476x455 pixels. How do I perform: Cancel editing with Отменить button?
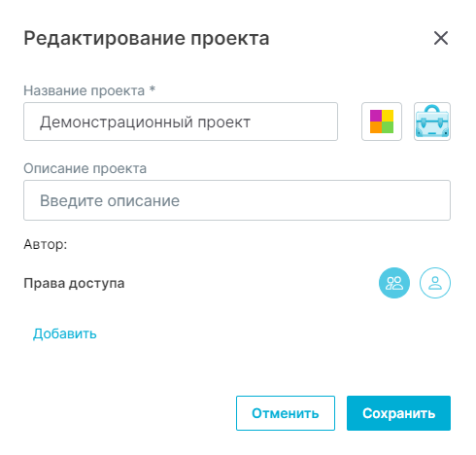tap(286, 413)
